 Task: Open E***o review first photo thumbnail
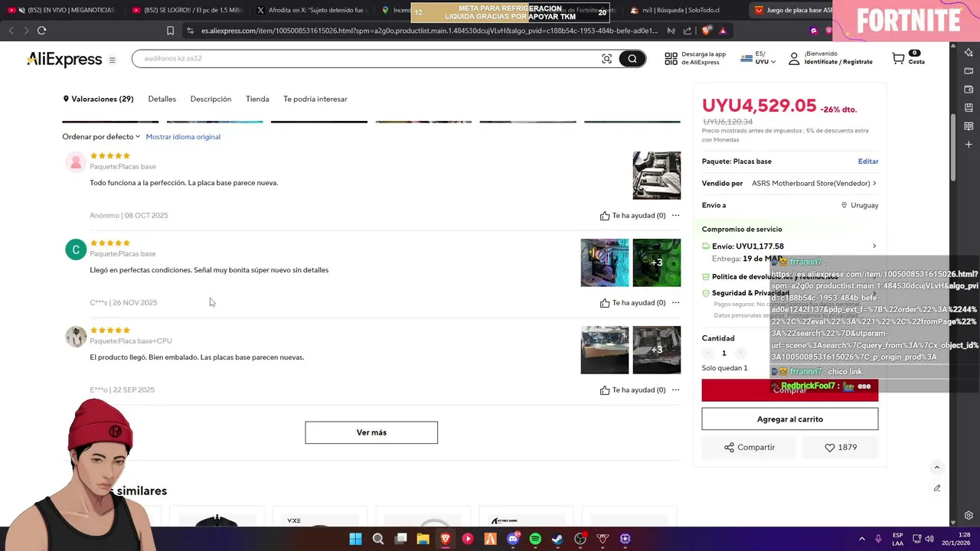(605, 350)
